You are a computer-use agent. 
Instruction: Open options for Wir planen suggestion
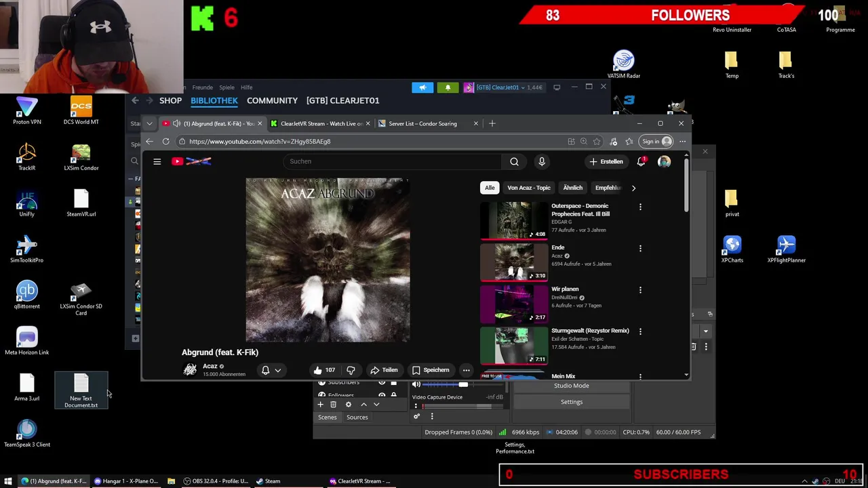(640, 290)
